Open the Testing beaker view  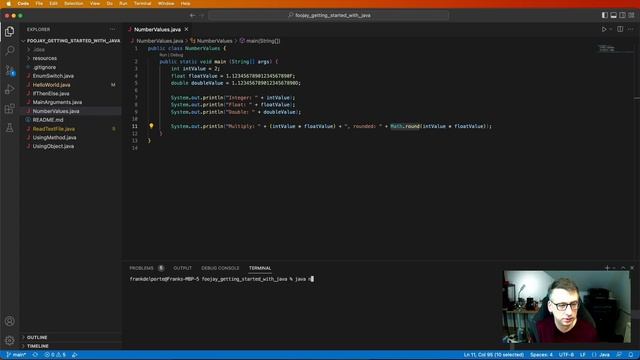(9, 128)
